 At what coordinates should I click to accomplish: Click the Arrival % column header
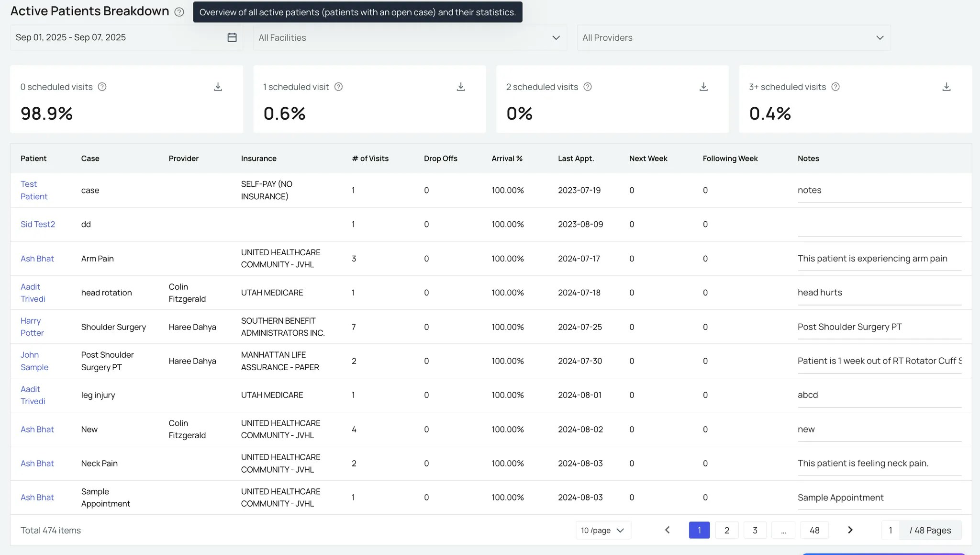[x=507, y=159]
